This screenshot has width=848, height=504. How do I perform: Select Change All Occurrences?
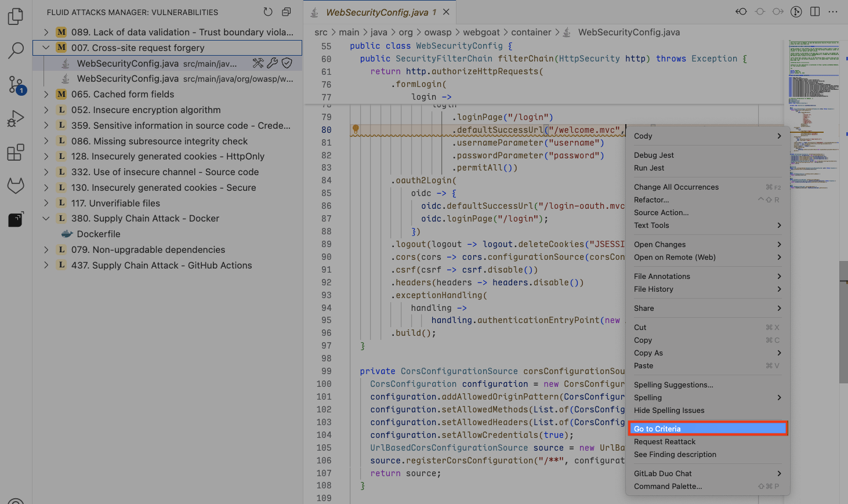(708, 187)
